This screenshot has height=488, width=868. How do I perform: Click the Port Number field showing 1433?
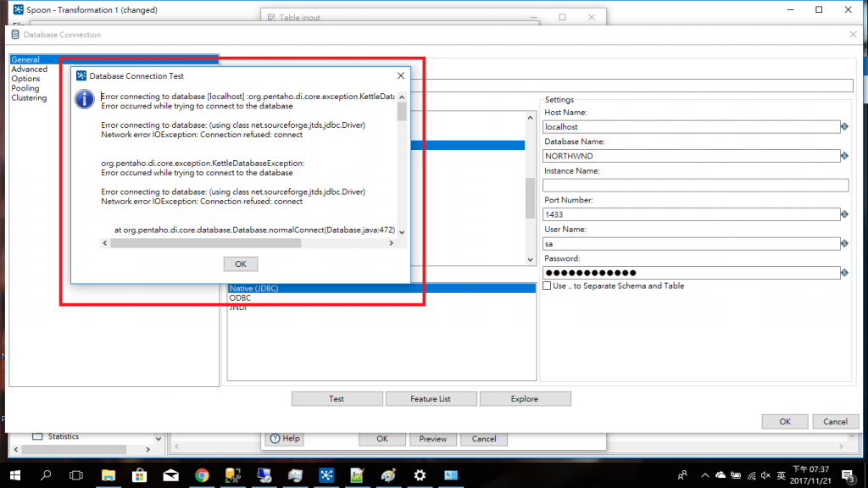(691, 214)
